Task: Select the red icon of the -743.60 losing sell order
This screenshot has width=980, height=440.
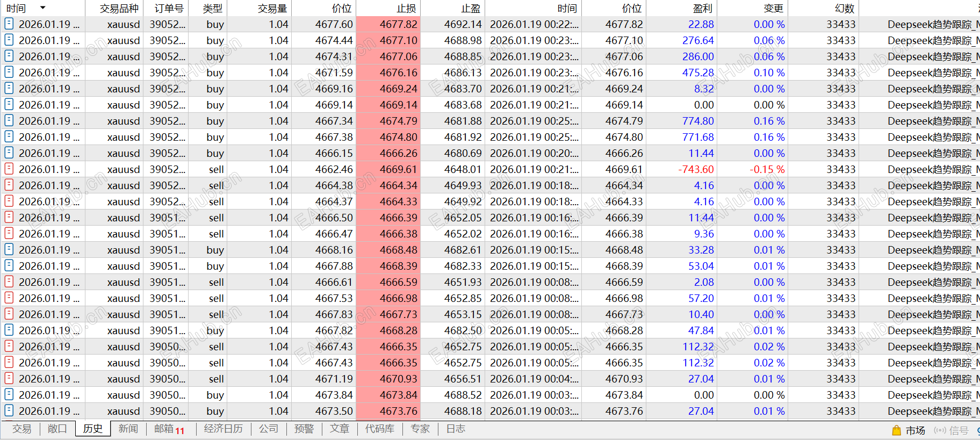Action: [x=9, y=169]
